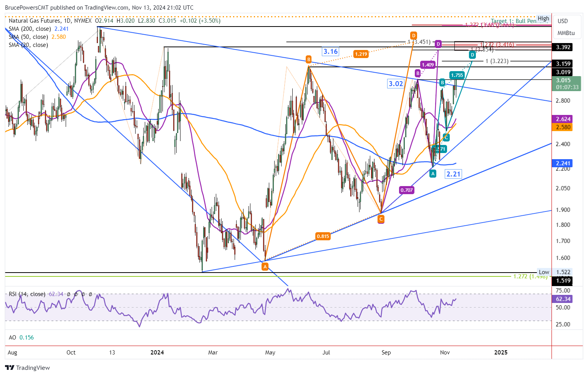
Task: Click the 1.519 black price axis label
Action: pyautogui.click(x=562, y=281)
